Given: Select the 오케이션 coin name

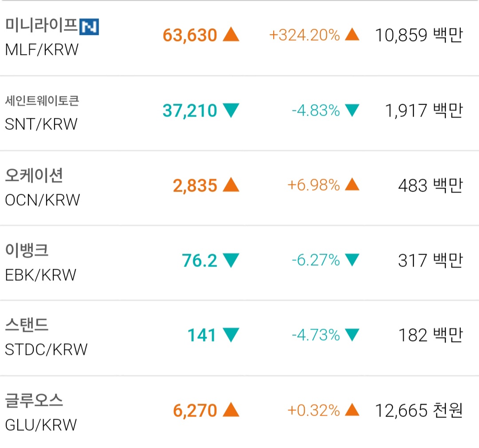Looking at the screenshot, I should click(34, 176).
